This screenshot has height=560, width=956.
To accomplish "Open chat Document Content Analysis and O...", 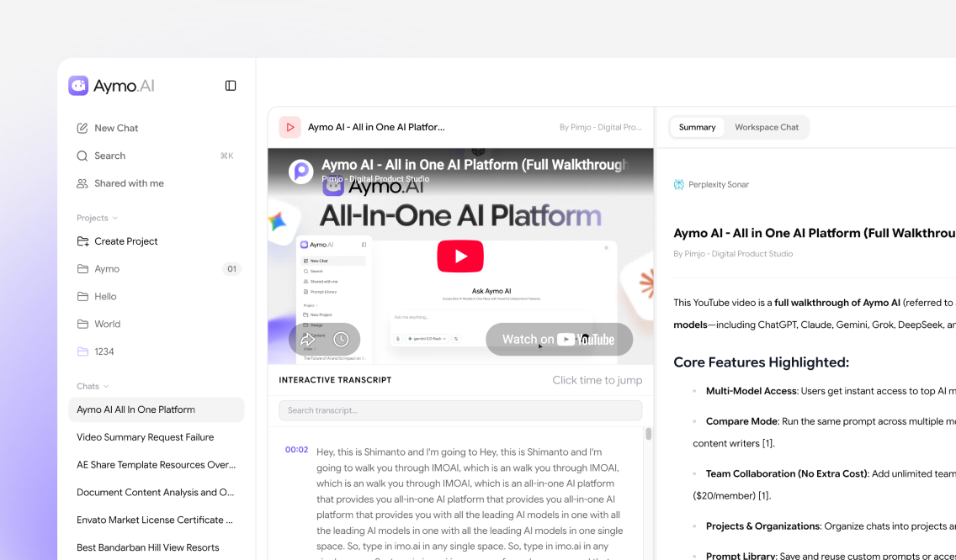I will pos(156,493).
